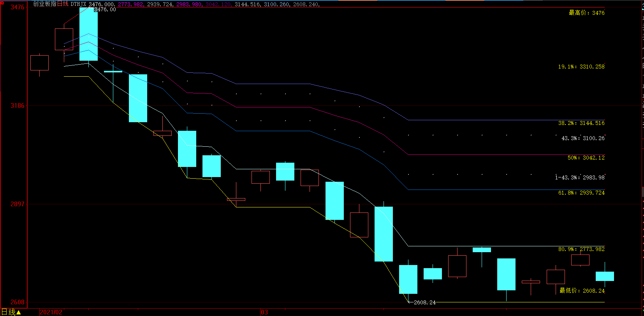Click the 2897 price axis label

pyautogui.click(x=17, y=204)
